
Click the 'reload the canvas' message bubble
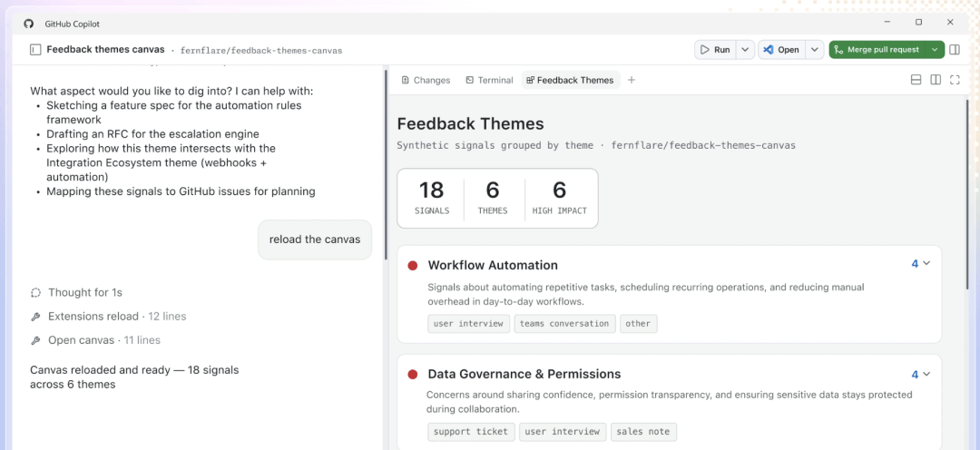[315, 240]
